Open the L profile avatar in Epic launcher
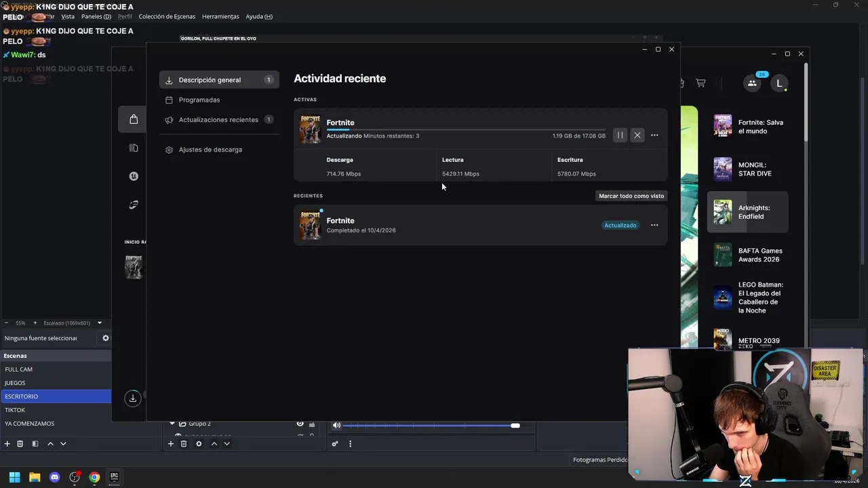 [x=779, y=83]
